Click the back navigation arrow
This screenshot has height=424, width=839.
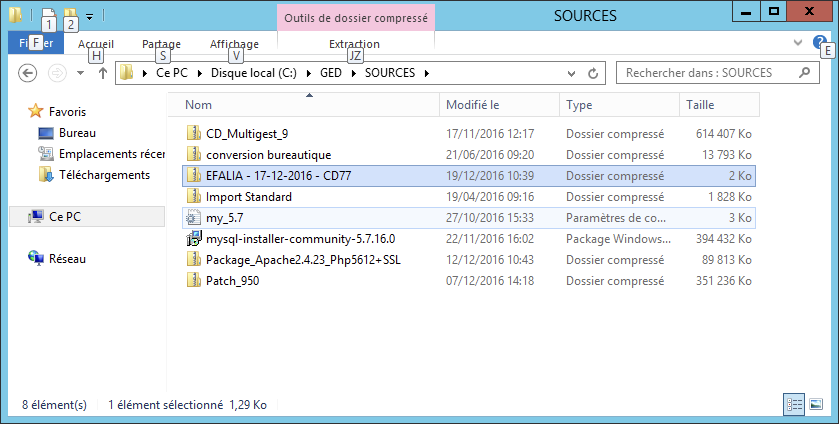click(x=28, y=73)
